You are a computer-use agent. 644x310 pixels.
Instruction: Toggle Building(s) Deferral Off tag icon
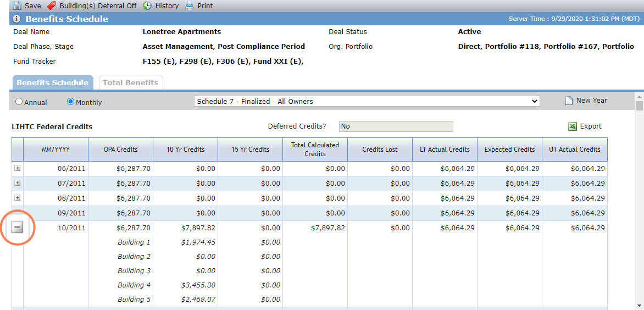tap(51, 5)
